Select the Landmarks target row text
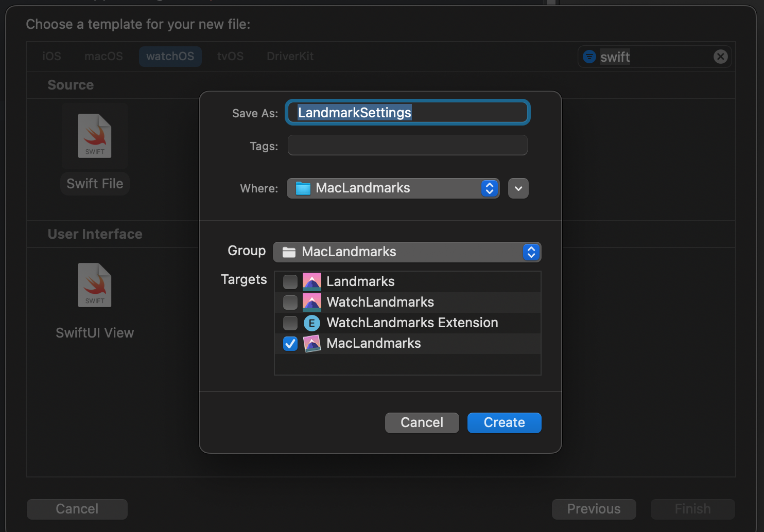Image resolution: width=764 pixels, height=532 pixels. [x=360, y=282]
